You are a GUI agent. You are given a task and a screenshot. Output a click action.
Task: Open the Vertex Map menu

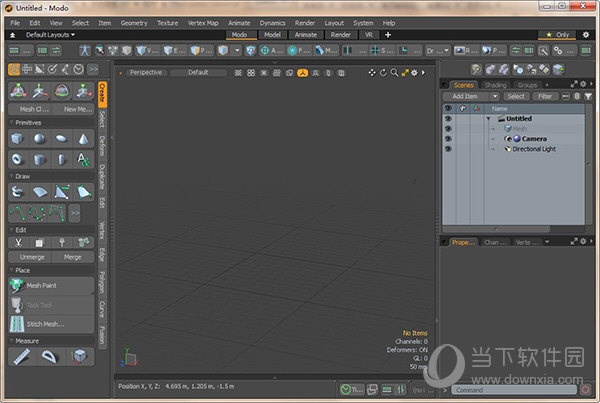click(x=203, y=23)
